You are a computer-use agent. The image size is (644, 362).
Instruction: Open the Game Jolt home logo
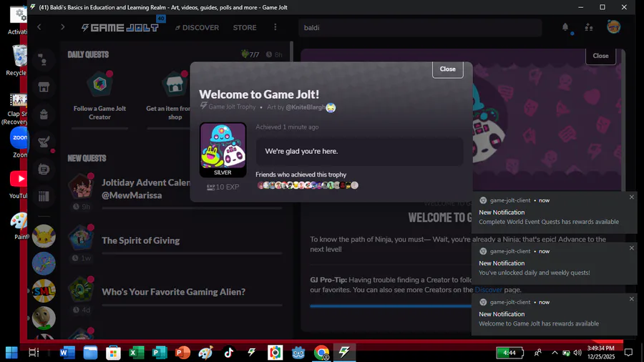[x=119, y=27]
